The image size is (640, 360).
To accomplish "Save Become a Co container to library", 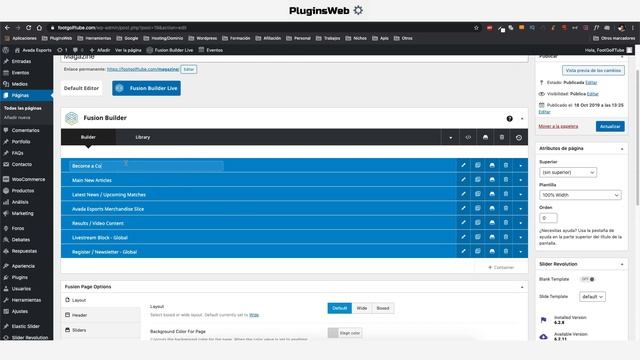I will point(492,165).
